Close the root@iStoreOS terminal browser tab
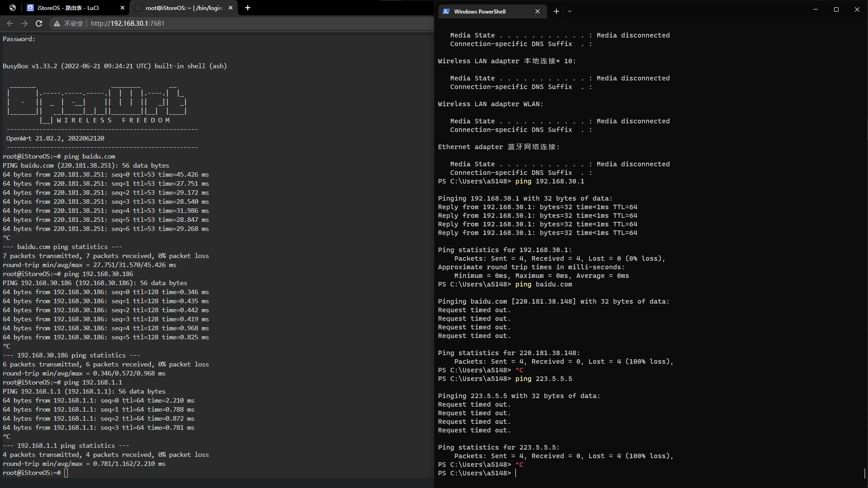 [x=231, y=8]
